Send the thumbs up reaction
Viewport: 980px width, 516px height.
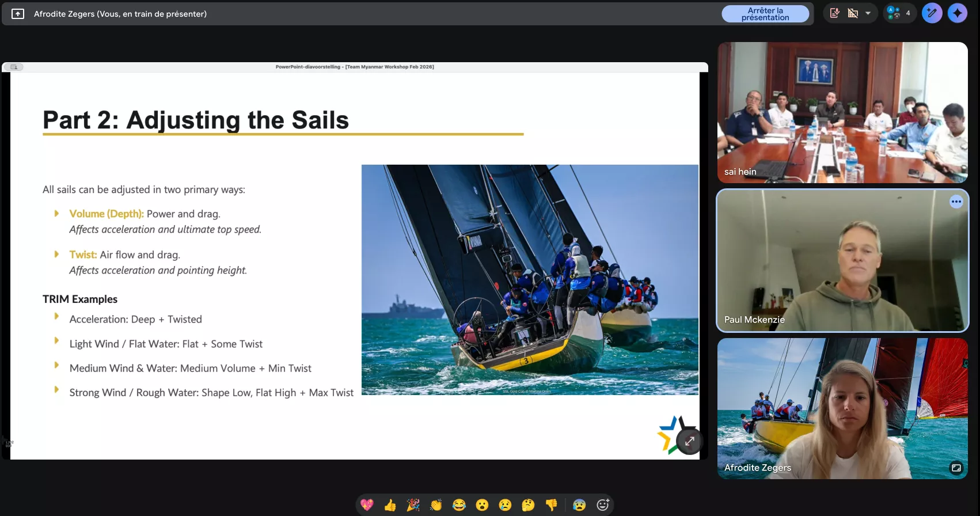[390, 505]
